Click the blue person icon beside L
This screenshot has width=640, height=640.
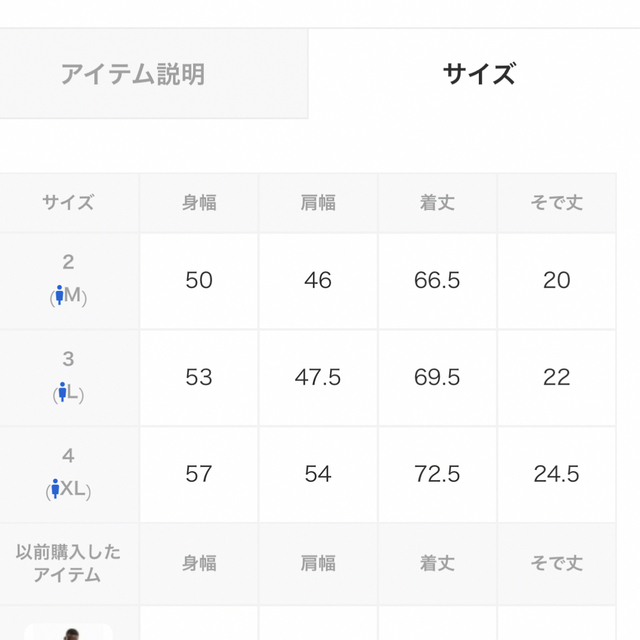[62, 392]
